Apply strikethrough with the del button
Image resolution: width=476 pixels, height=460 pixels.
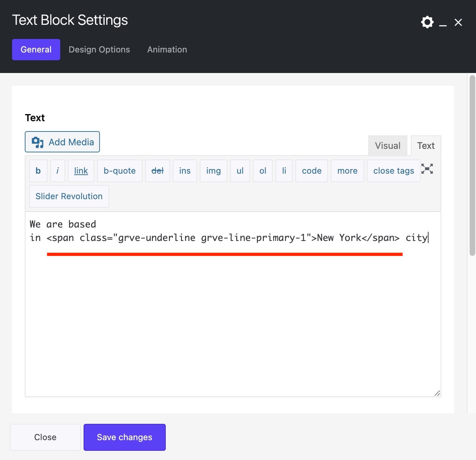[x=157, y=170]
